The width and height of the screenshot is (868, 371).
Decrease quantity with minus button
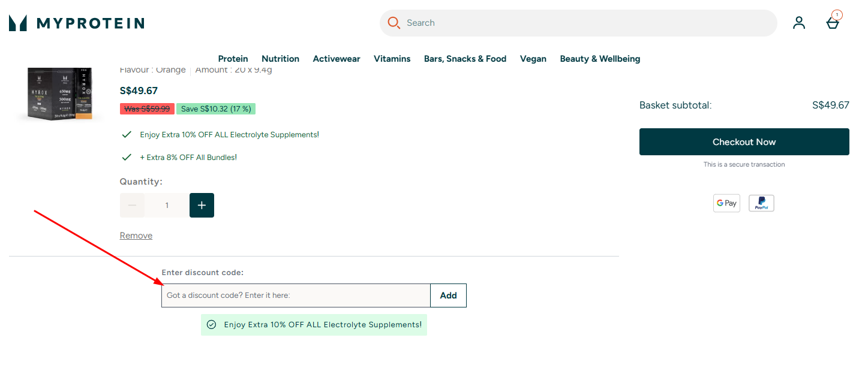click(133, 206)
